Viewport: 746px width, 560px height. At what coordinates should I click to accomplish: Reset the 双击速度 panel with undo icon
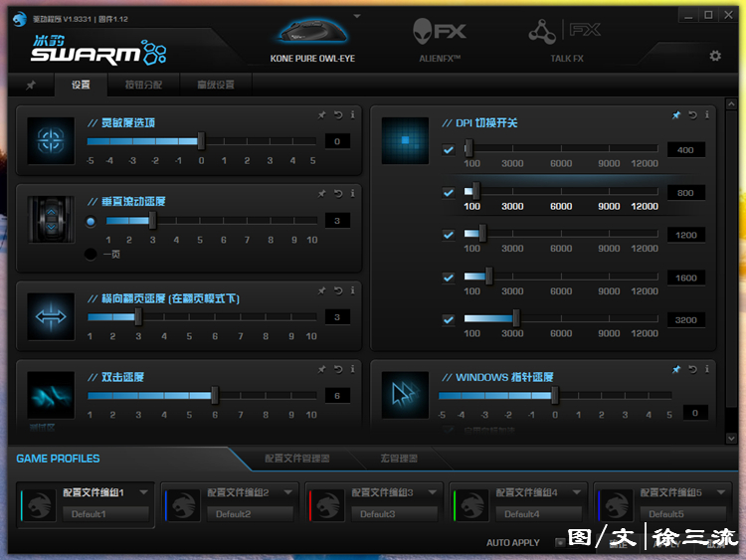coord(337,369)
